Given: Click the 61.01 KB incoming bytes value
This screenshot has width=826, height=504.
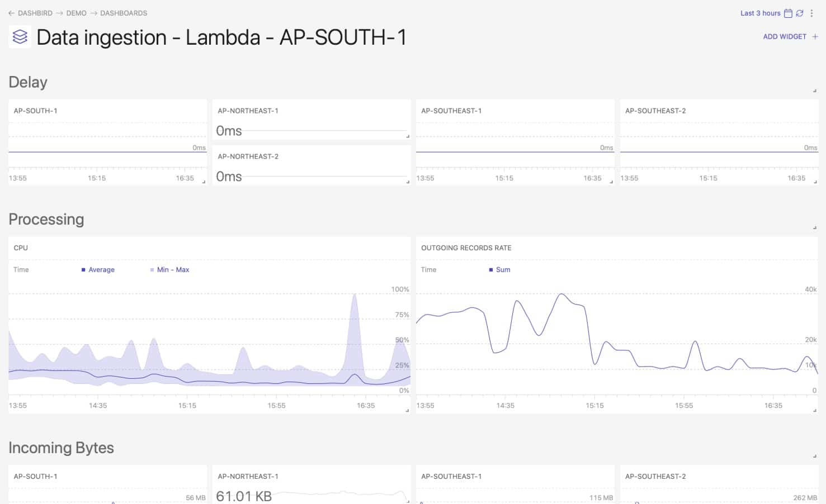Looking at the screenshot, I should click(x=244, y=496).
